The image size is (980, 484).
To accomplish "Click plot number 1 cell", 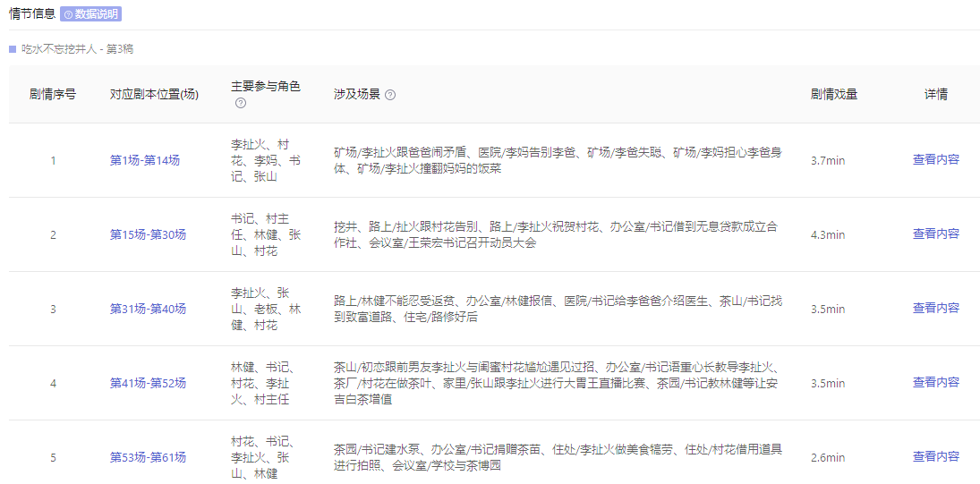I will (53, 160).
